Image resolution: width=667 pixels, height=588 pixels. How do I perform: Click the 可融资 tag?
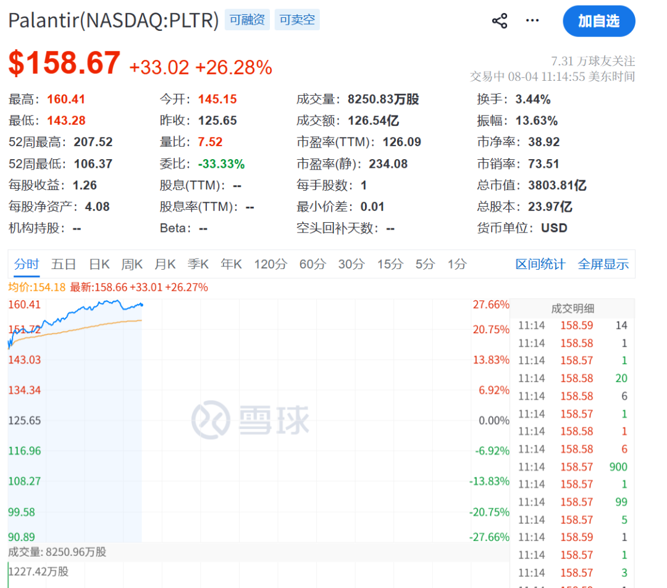pos(247,20)
